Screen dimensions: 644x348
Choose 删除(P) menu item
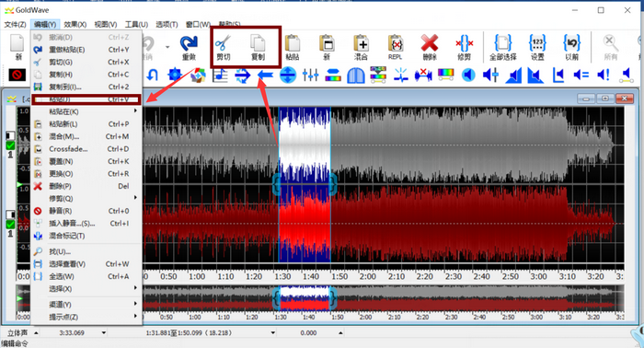pos(86,186)
